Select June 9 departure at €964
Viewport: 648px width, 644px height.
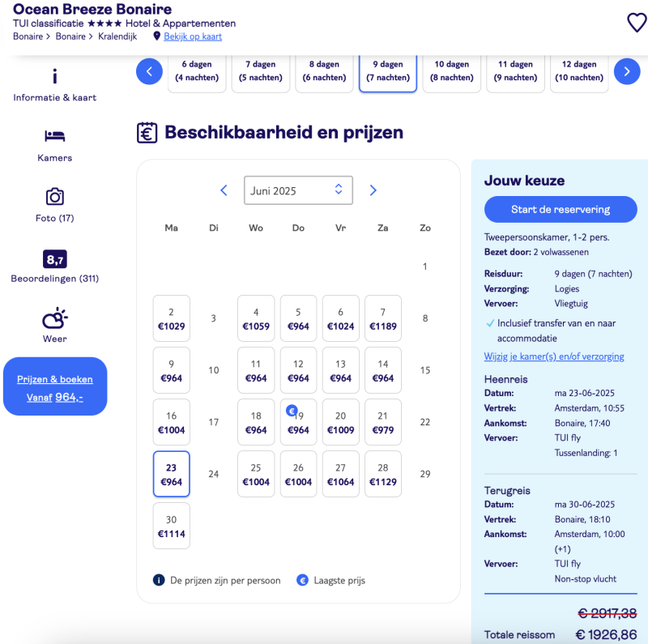pos(172,370)
